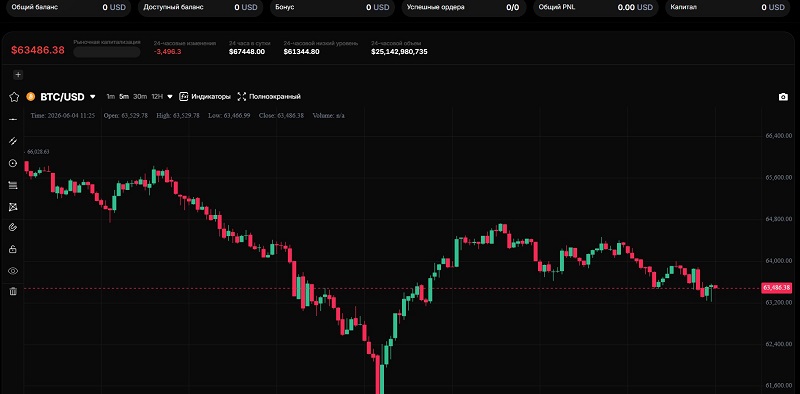Viewport: 800px width, 394px height.
Task: Click the 62,400.00 price axis label
Action: 779,344
